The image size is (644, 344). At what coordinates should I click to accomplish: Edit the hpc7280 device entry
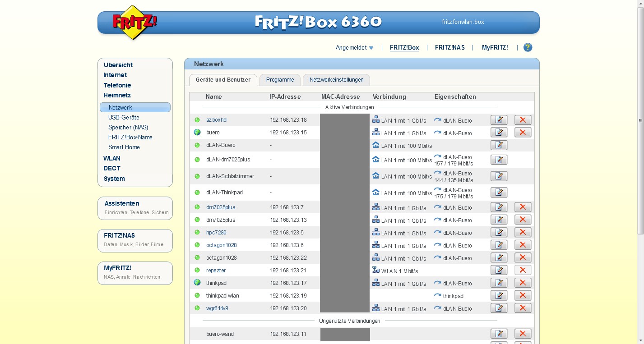pos(499,233)
